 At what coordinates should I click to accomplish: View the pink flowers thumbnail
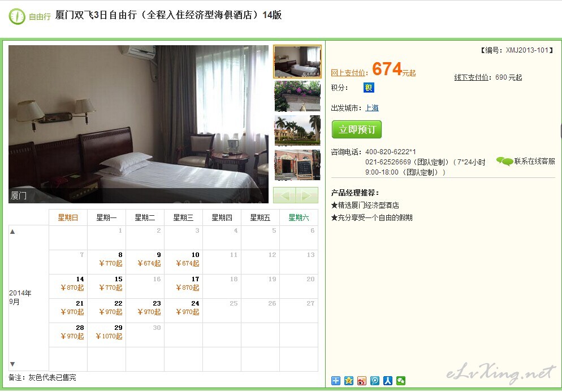pos(297,96)
